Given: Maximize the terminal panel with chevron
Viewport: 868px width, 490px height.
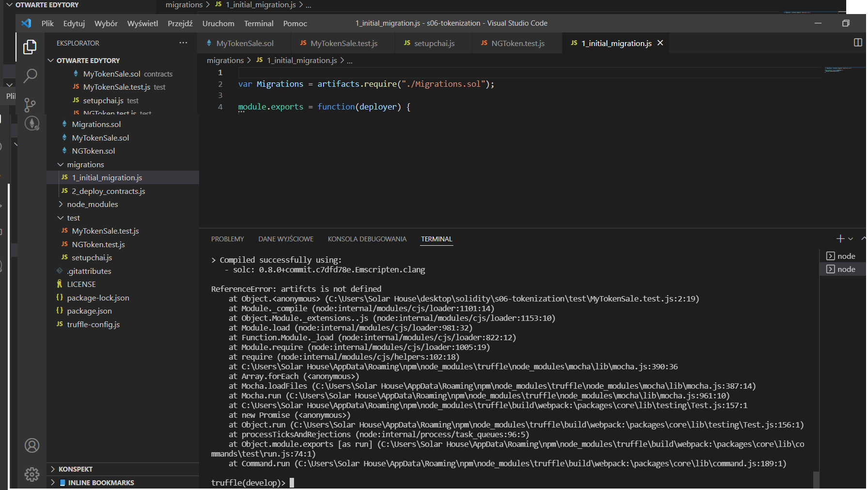Looking at the screenshot, I should 863,238.
